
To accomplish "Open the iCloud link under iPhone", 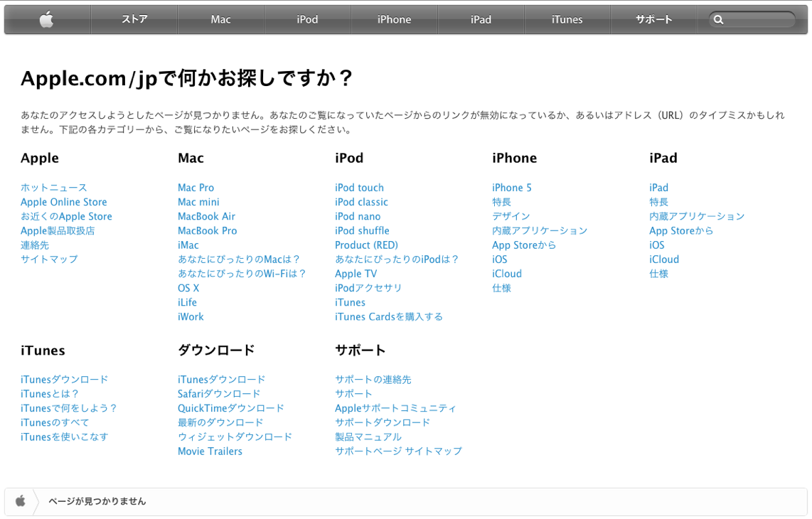I will pos(507,274).
